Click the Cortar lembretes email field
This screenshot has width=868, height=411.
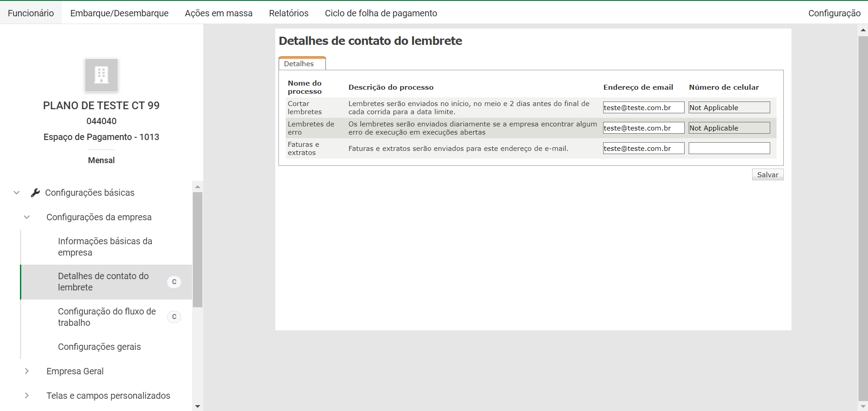pos(643,108)
